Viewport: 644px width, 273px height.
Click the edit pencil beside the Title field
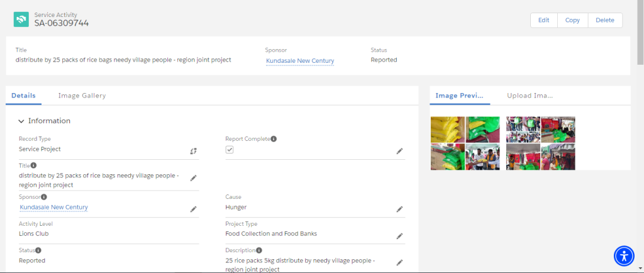194,178
